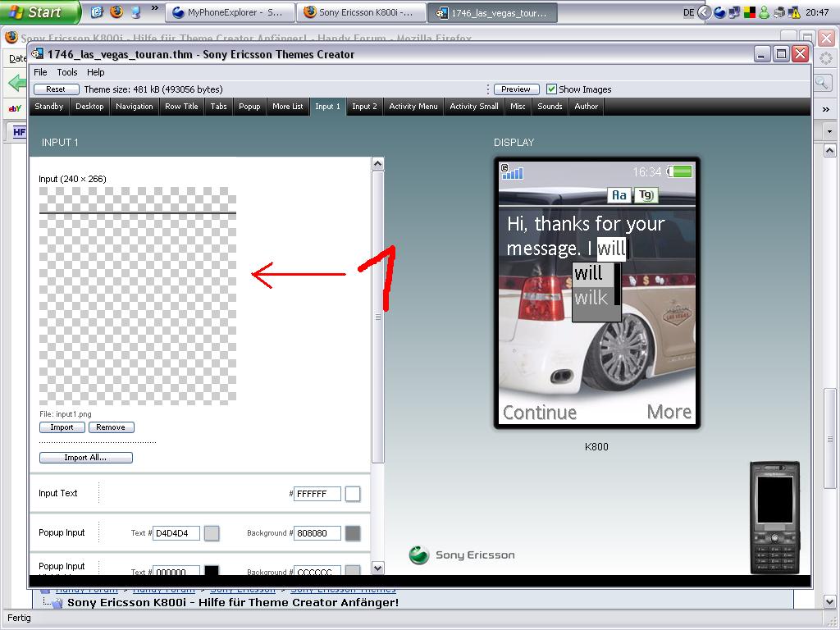Click the Remove button under input1.png
This screenshot has height=630, width=840.
(111, 427)
